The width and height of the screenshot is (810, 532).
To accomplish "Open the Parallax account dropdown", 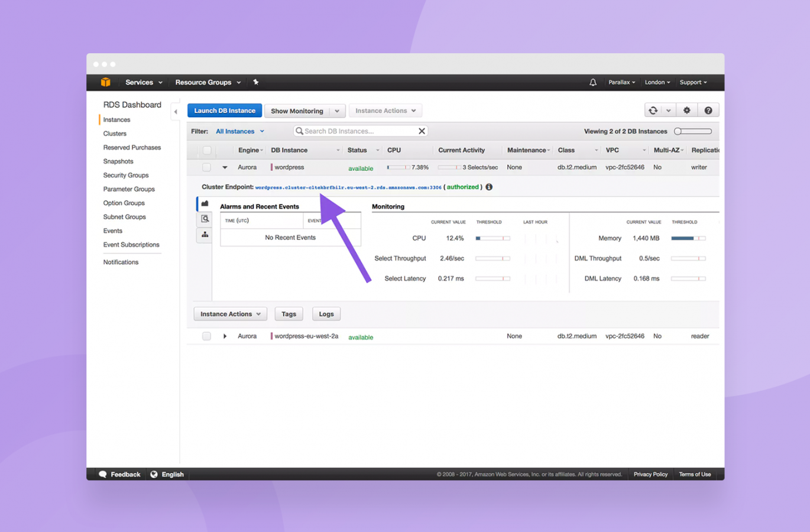I will [621, 82].
